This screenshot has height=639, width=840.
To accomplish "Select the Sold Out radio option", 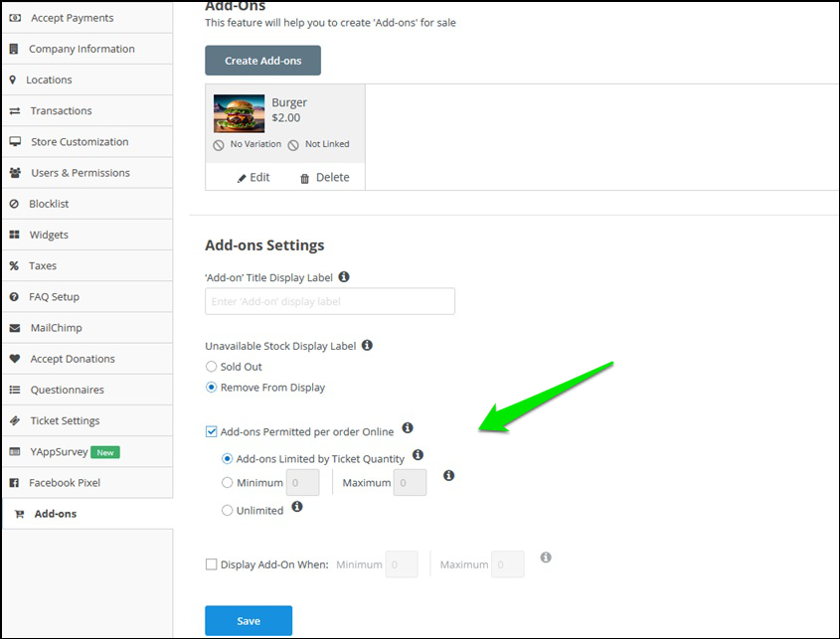I will click(x=211, y=367).
